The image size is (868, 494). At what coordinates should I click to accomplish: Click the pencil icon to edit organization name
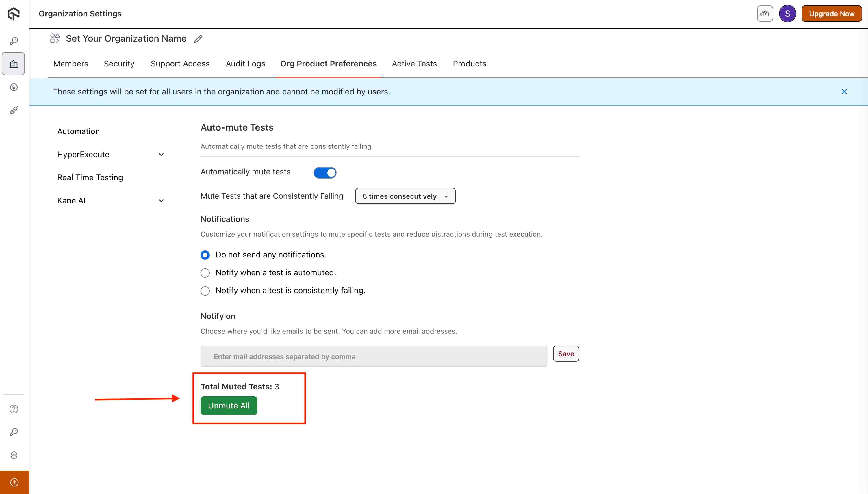coord(198,39)
